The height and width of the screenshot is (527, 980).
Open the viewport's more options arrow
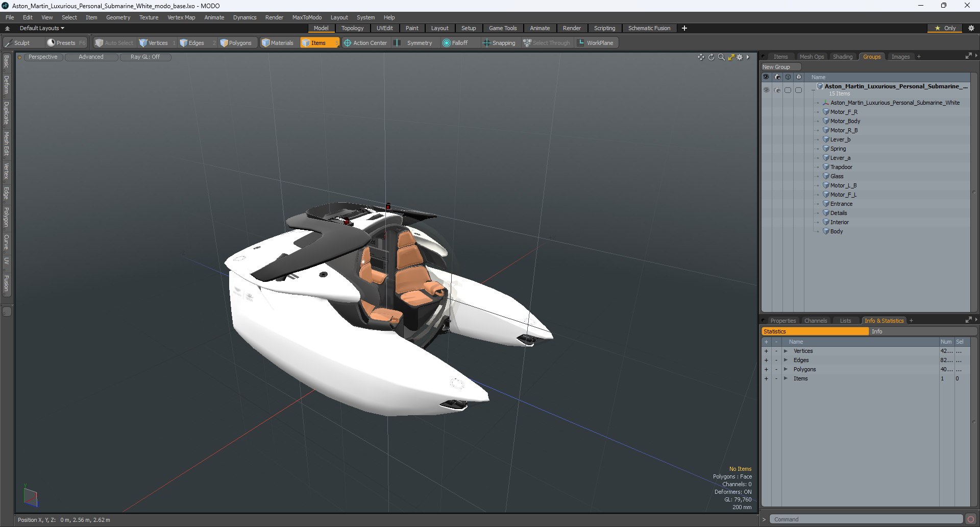coord(748,57)
